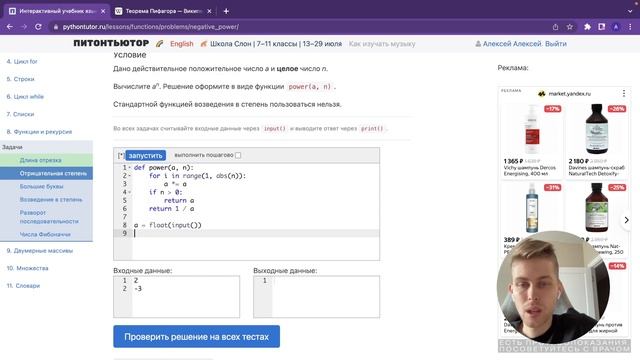Switch site language to English
Viewport: 640px width, 360px height.
[182, 44]
